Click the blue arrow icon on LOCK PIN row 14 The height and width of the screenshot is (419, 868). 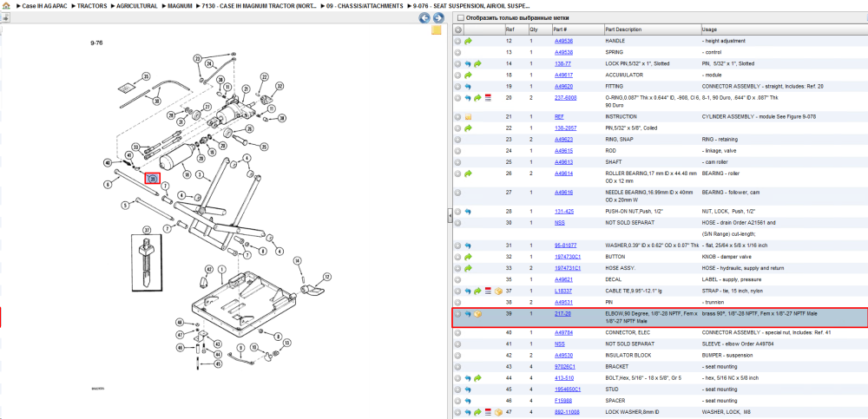(x=469, y=63)
